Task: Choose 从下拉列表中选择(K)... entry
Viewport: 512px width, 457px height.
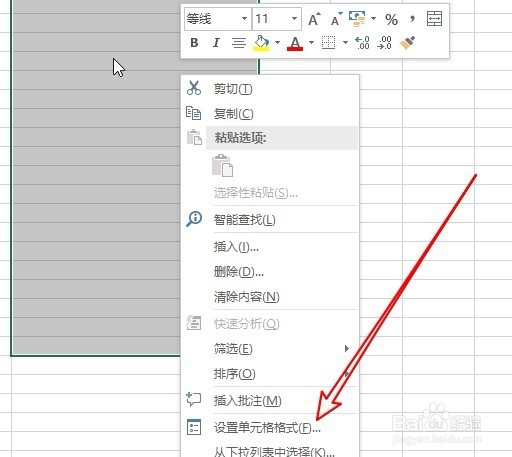Action: point(270,450)
